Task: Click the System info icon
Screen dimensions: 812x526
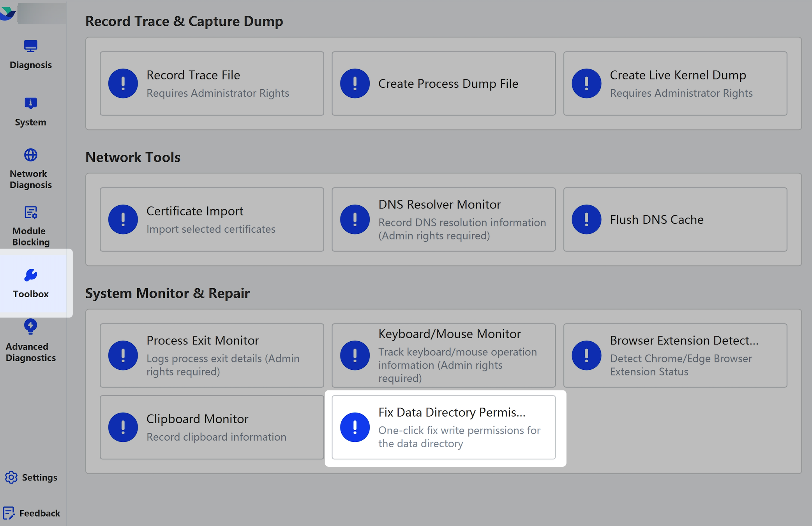Action: click(x=30, y=103)
